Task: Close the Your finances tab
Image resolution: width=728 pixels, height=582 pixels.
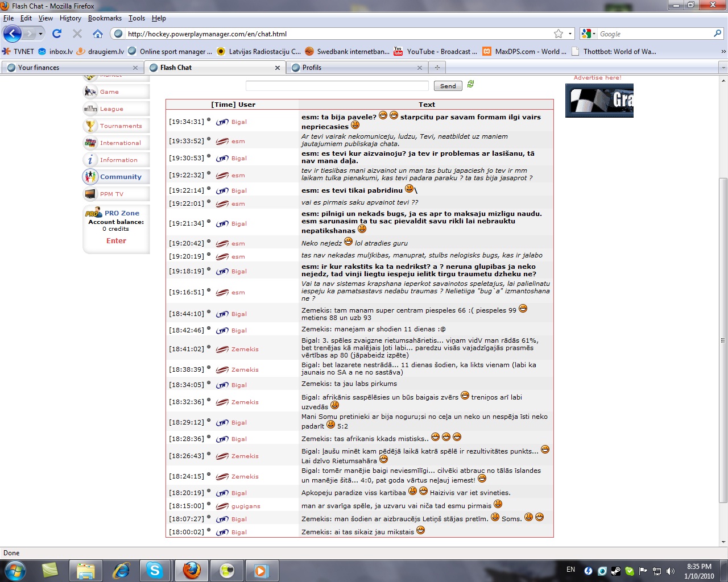Action: coord(135,68)
